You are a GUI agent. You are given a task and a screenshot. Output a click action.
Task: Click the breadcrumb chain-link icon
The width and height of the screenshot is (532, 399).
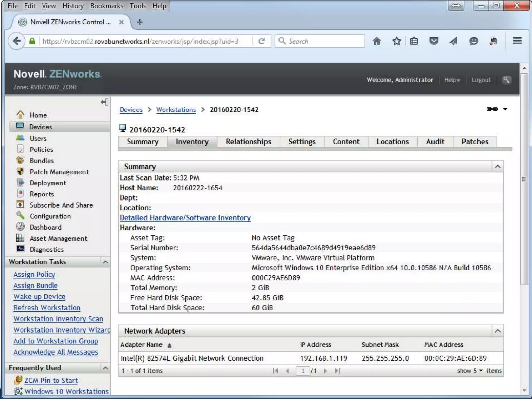[x=492, y=109]
